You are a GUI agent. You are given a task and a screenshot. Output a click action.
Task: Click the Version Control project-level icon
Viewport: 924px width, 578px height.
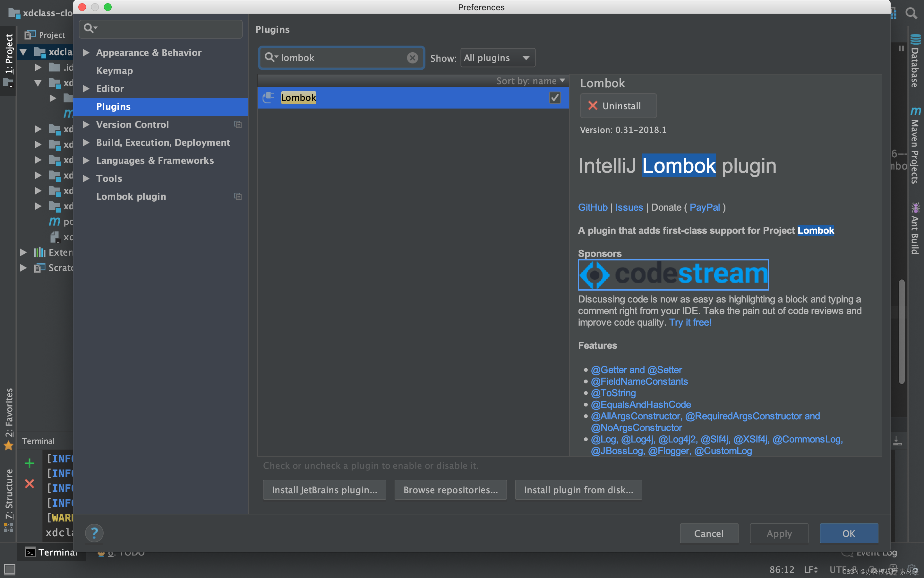(238, 125)
